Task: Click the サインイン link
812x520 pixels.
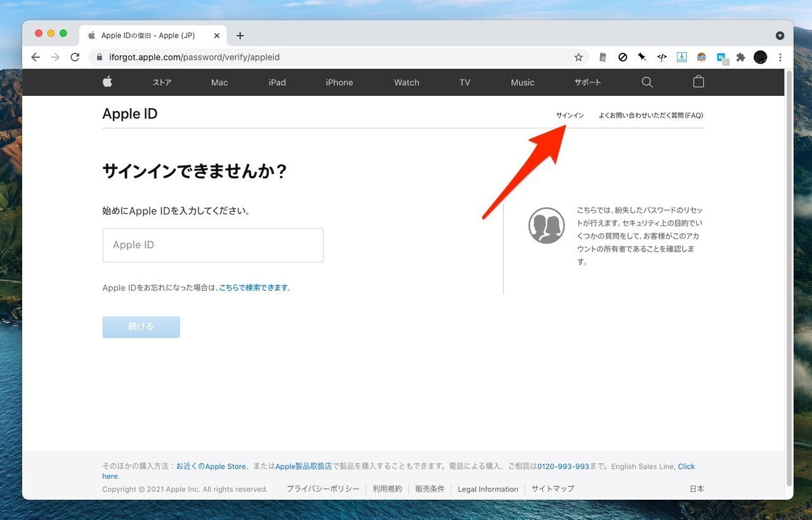Action: 570,116
